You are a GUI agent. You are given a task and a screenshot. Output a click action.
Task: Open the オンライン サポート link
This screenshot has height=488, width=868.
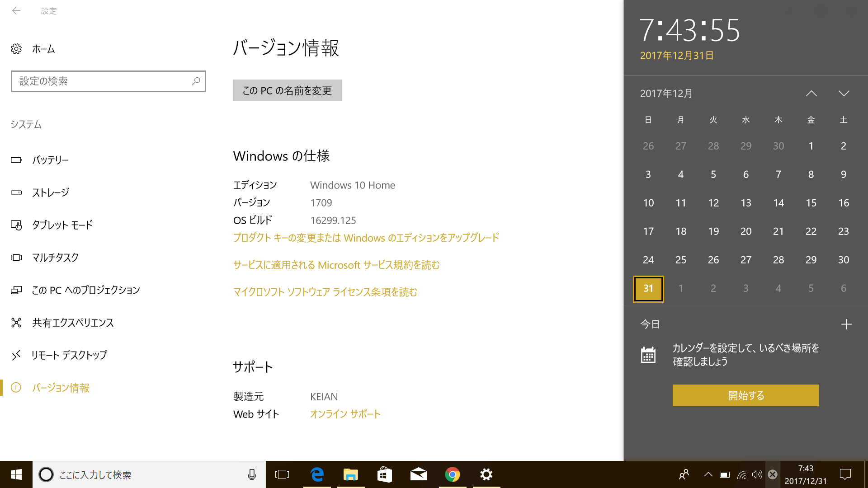(x=345, y=414)
